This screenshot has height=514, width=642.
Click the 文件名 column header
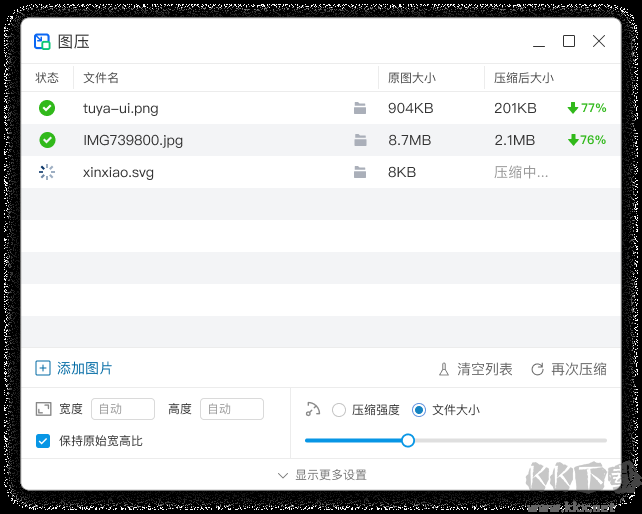pyautogui.click(x=101, y=78)
